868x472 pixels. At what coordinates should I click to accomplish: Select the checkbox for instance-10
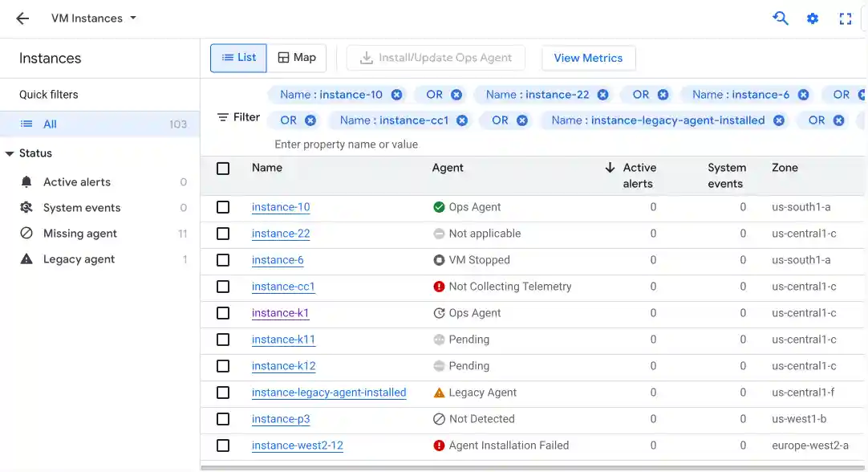(223, 206)
